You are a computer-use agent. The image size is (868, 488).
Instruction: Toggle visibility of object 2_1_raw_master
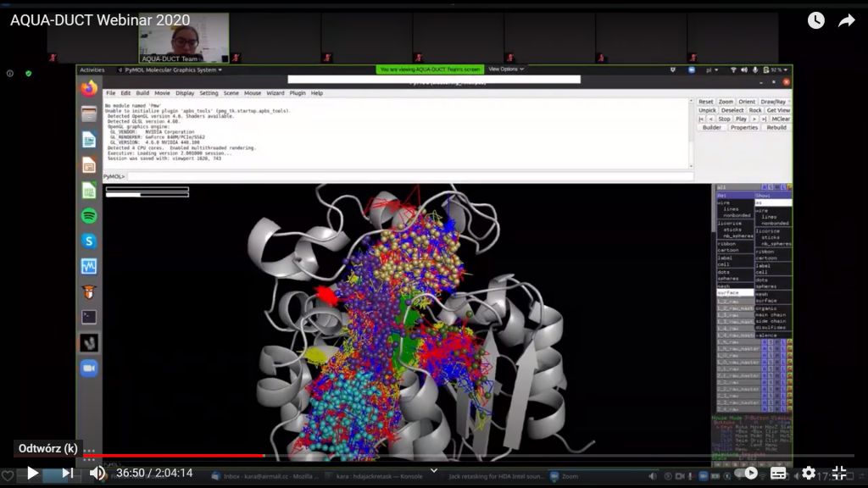pyautogui.click(x=739, y=375)
